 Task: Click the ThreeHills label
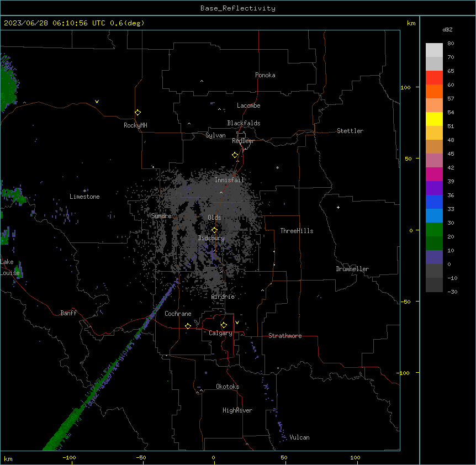297,231
